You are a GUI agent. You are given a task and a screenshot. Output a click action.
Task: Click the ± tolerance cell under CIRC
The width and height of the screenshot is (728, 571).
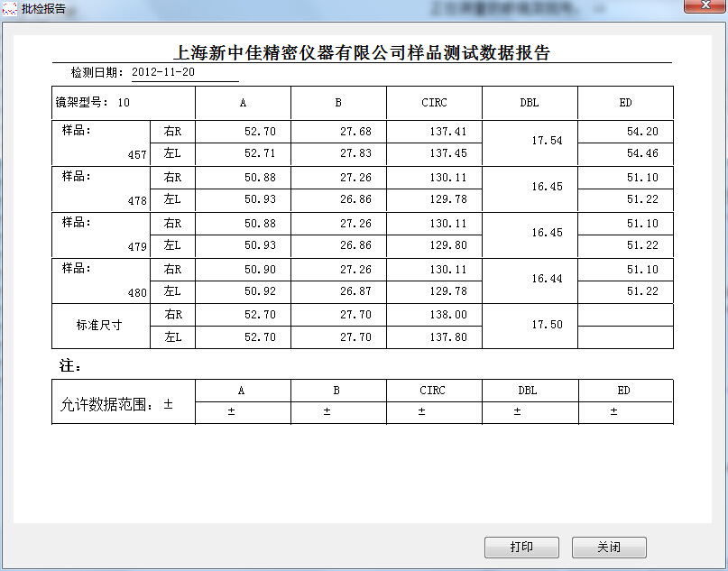(434, 411)
